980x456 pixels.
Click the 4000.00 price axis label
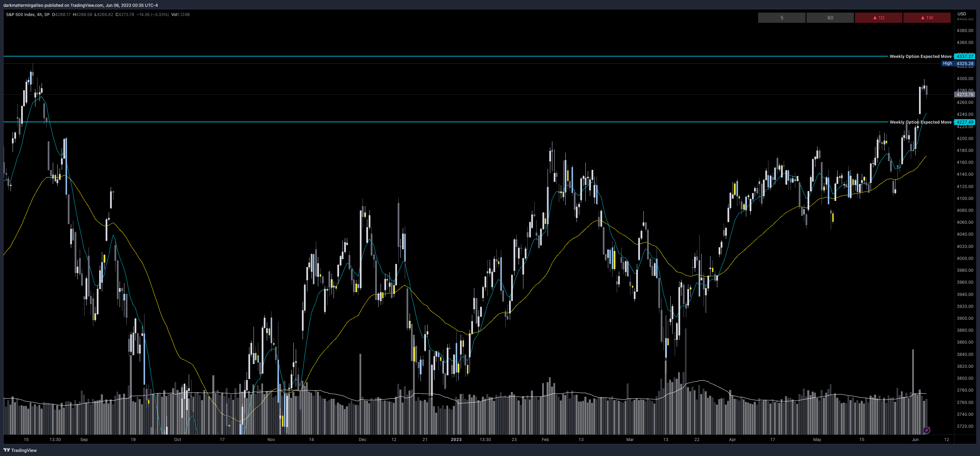965,258
